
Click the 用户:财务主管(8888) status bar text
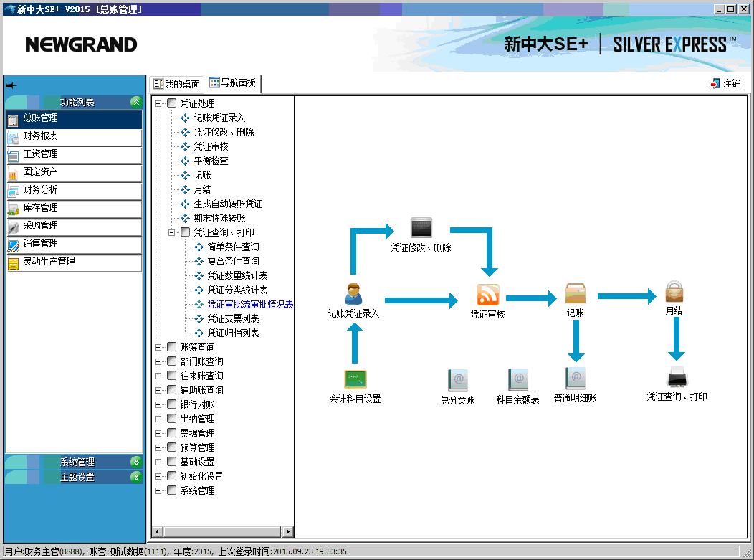44,551
